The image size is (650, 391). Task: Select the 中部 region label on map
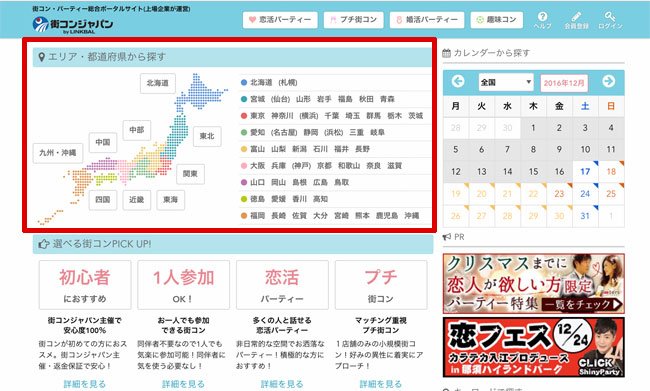coord(137,130)
